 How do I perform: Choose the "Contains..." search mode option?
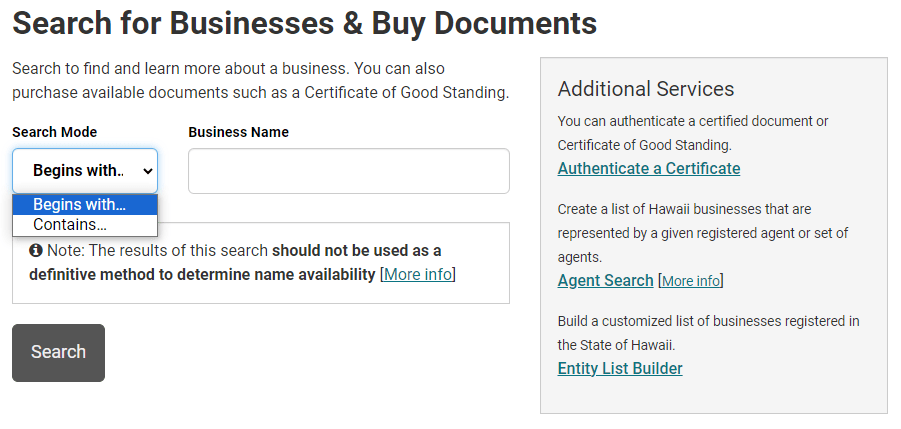coord(70,225)
